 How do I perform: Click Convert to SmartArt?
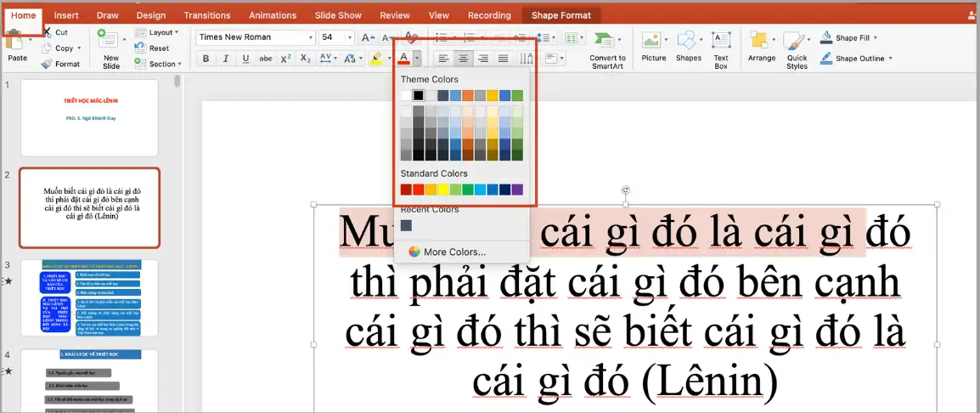pyautogui.click(x=607, y=49)
